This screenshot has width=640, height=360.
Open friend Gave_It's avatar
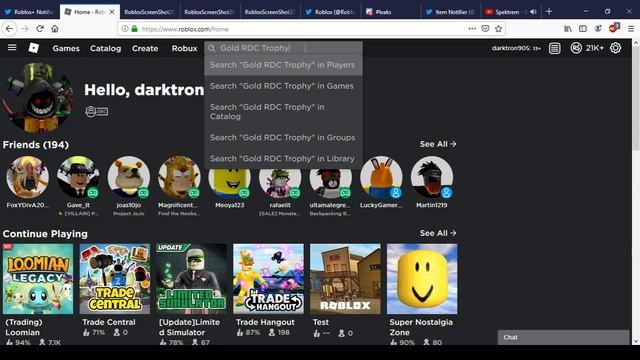point(78,177)
